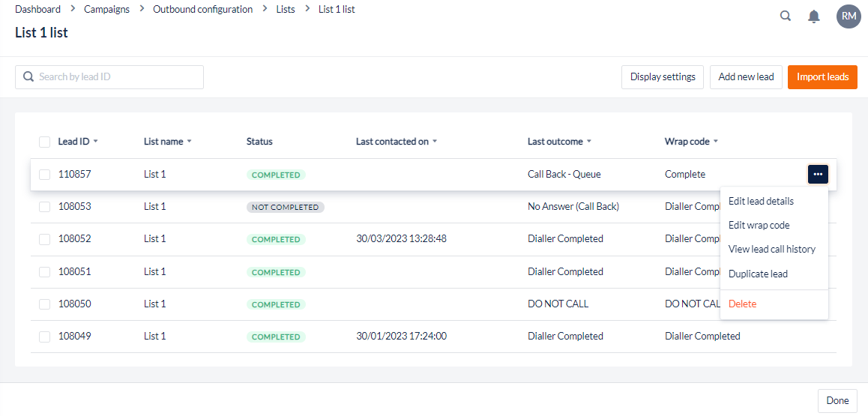
Task: Sort by Lead ID column arrow
Action: tap(95, 142)
